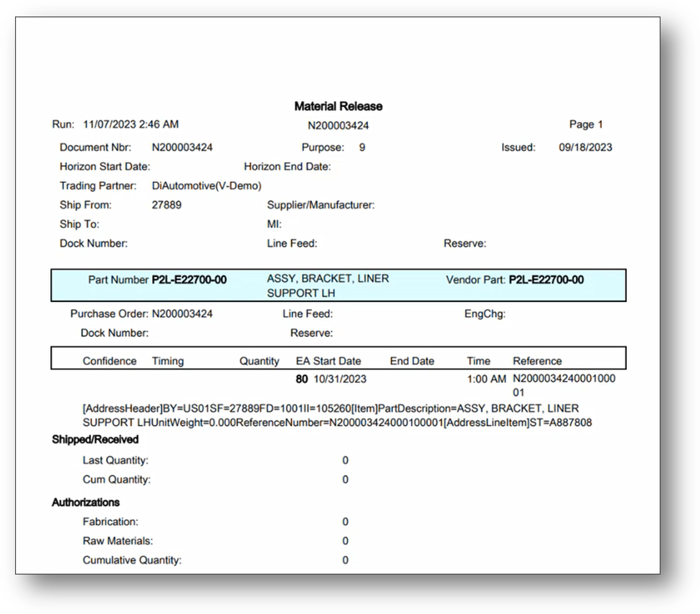Click the "Horizon End Date:" label
Viewport: 700px width, 614px height.
(x=288, y=166)
